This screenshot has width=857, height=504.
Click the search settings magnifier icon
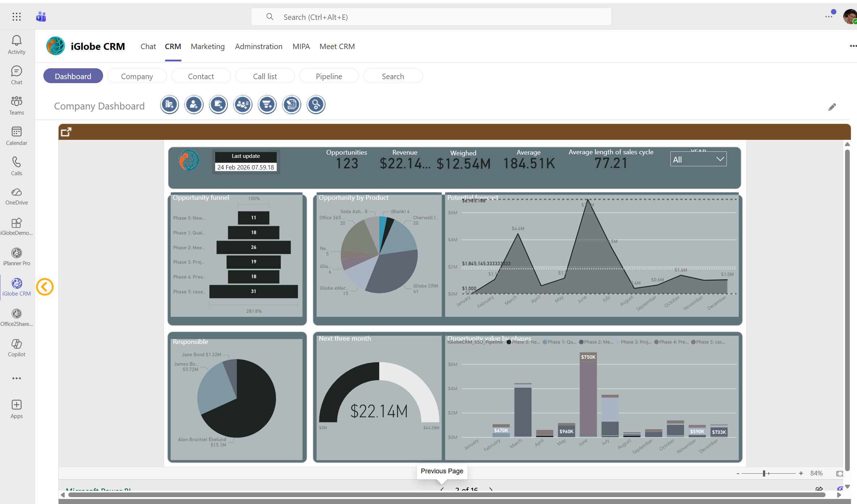pos(316,105)
